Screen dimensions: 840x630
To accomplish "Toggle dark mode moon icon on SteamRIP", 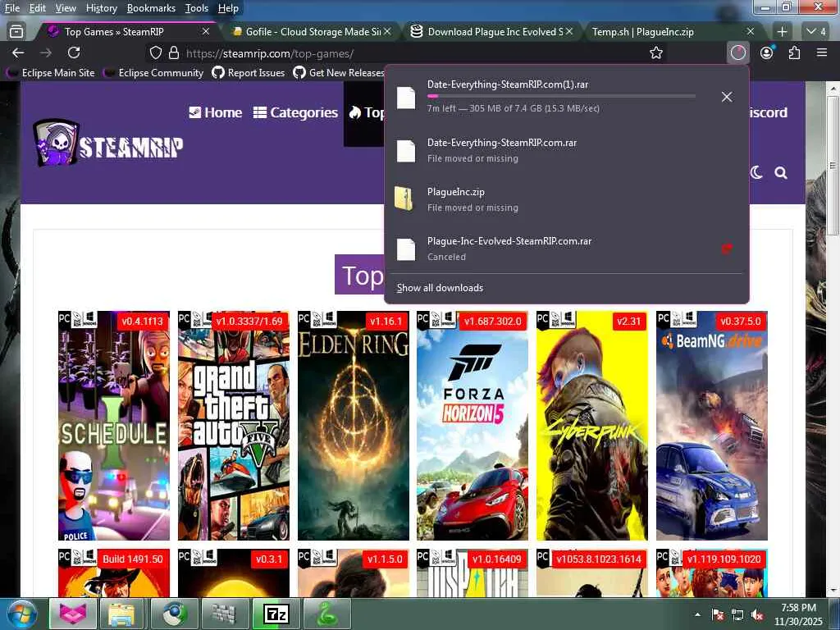I will (756, 172).
